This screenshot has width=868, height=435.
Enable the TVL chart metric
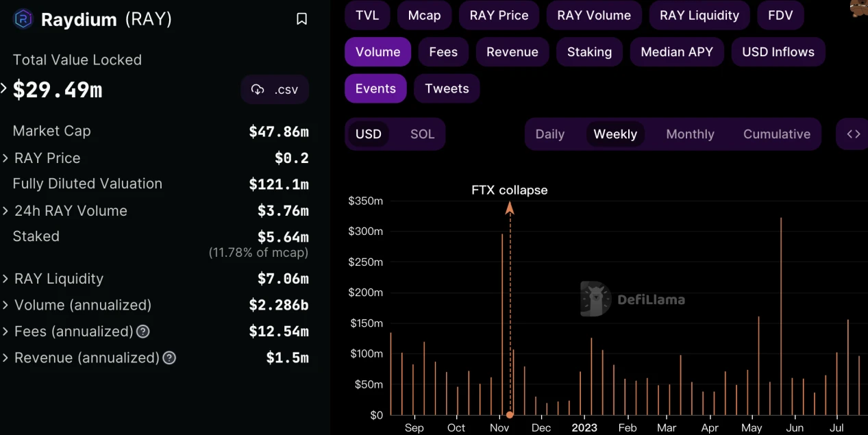click(x=367, y=15)
